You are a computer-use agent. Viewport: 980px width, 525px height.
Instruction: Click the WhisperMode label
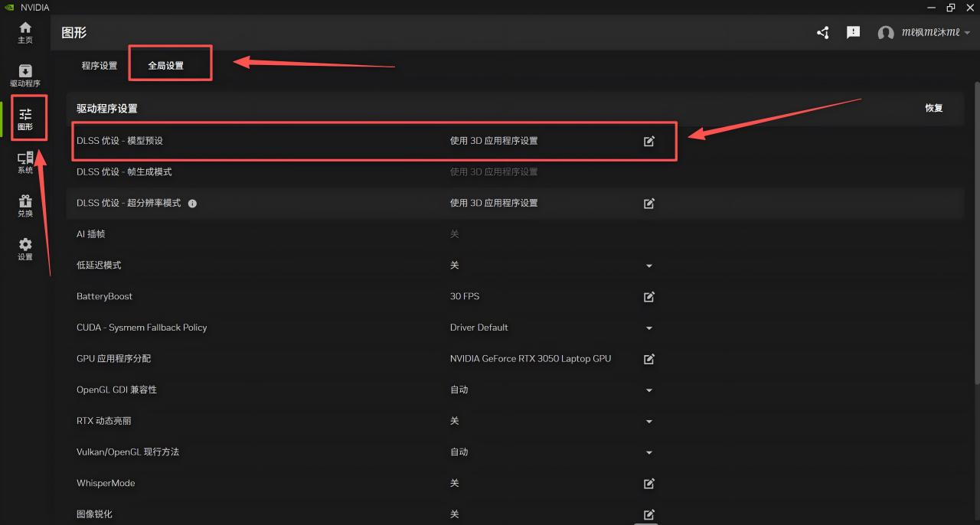106,483
